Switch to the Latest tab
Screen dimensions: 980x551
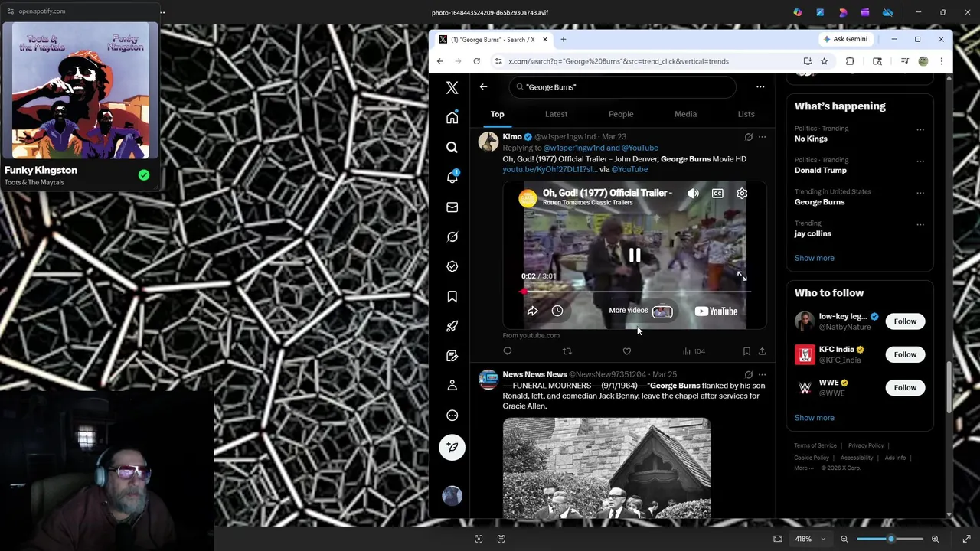(556, 114)
